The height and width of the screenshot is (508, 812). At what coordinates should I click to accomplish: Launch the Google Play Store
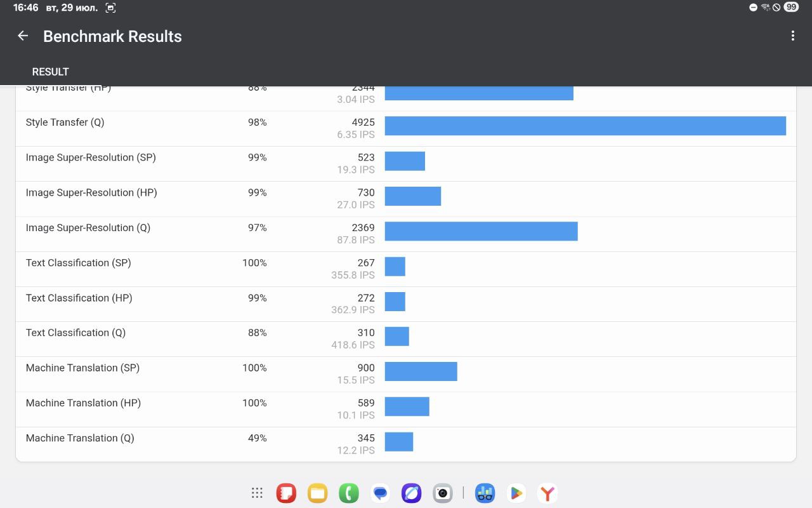tap(516, 493)
